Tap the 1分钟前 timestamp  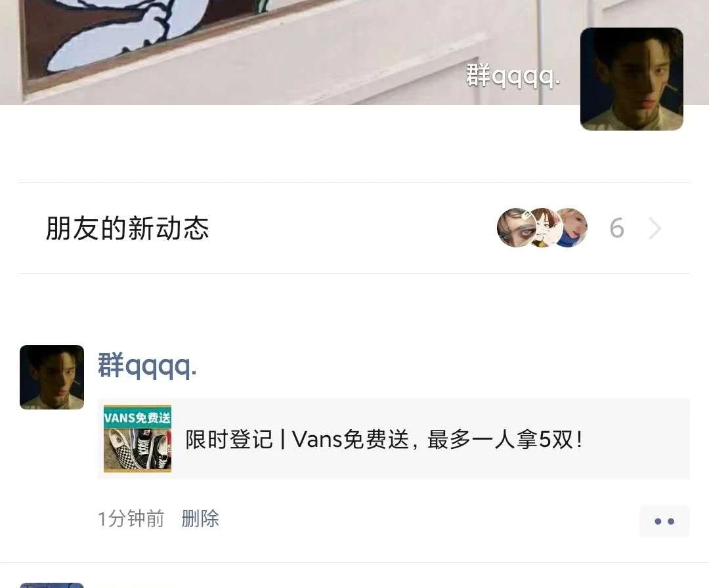coord(131,518)
